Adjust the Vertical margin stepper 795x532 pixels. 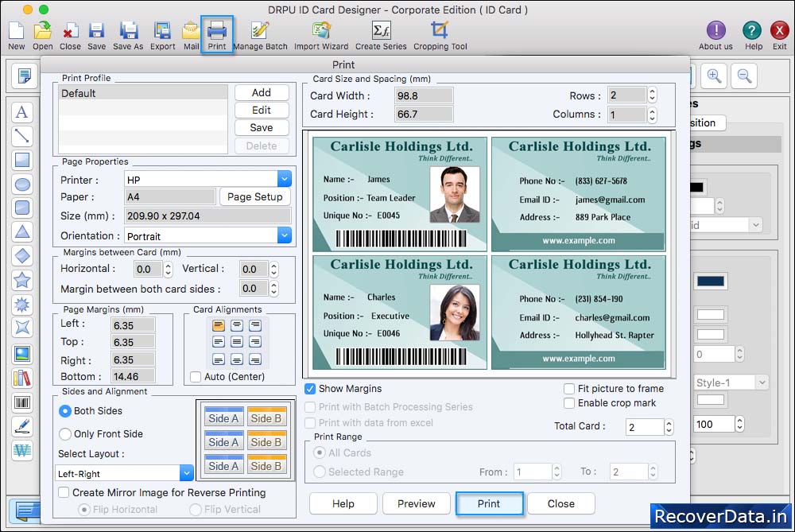tap(273, 269)
